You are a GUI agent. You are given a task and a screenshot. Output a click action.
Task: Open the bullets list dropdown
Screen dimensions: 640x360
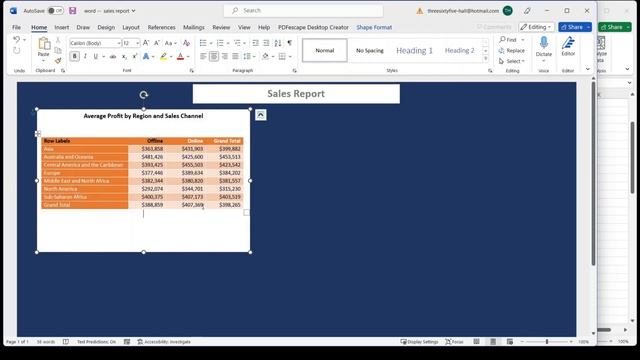(211, 43)
